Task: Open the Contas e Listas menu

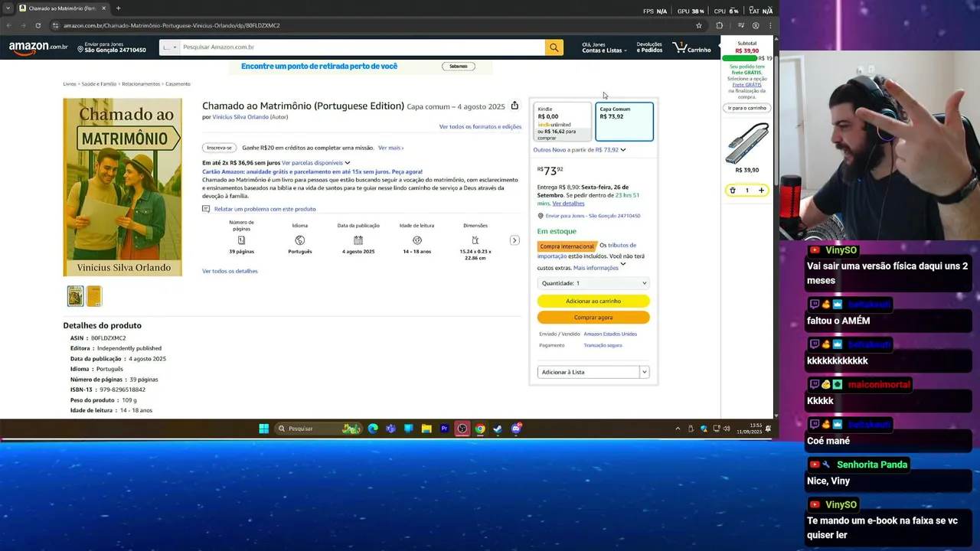Action: click(604, 47)
